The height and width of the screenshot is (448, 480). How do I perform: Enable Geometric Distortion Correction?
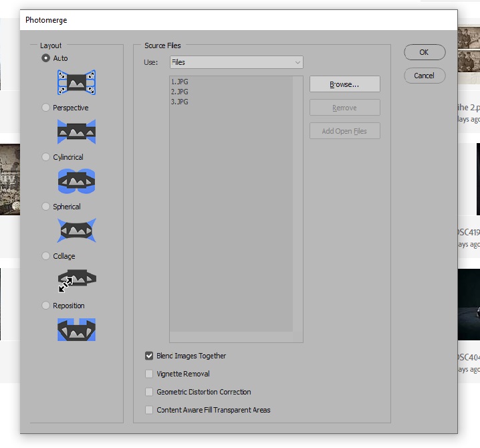(x=149, y=393)
